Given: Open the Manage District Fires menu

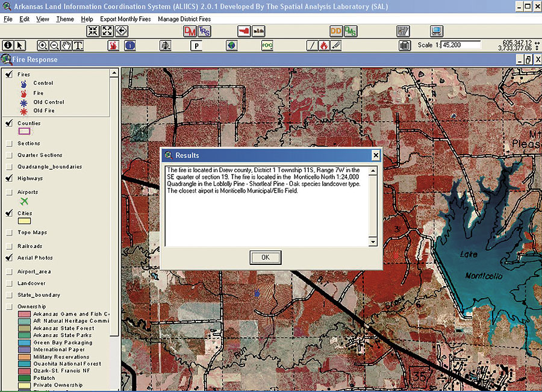Looking at the screenshot, I should (184, 19).
